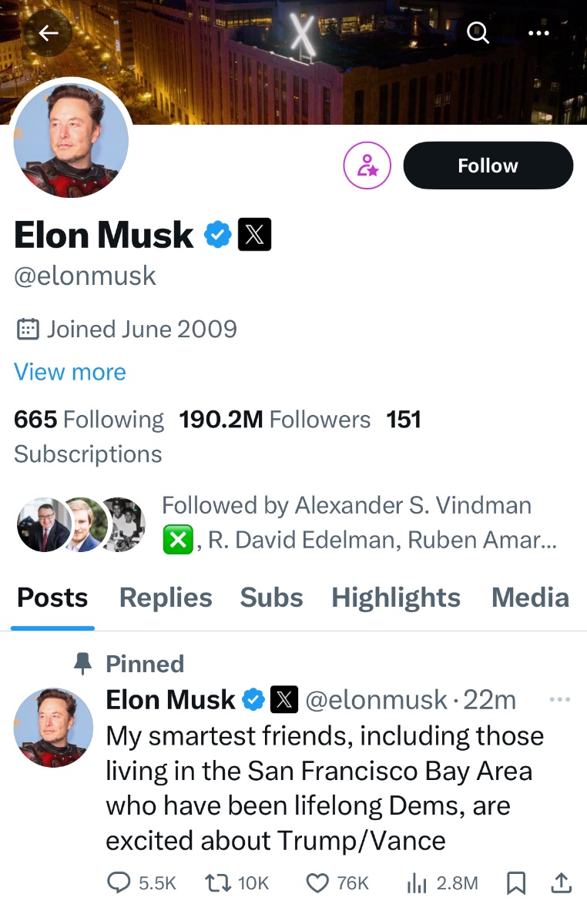The image size is (587, 924).
Task: Tap the repost icon on pinned post
Action: (x=222, y=883)
